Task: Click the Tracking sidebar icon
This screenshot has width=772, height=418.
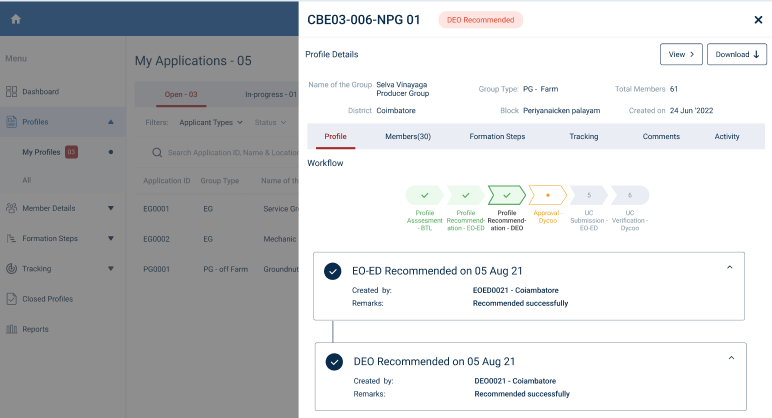Action: [x=12, y=269]
